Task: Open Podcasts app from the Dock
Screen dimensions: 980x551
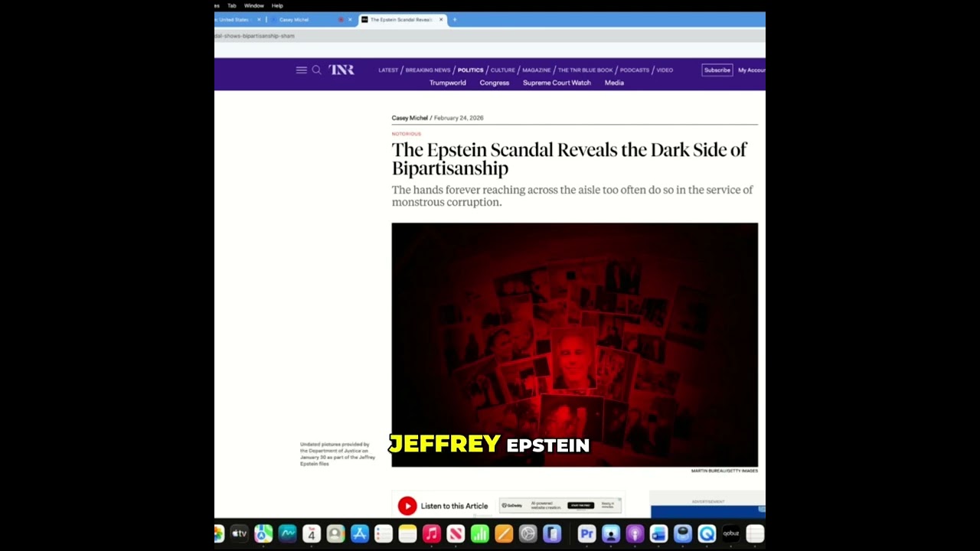Action: coord(635,533)
